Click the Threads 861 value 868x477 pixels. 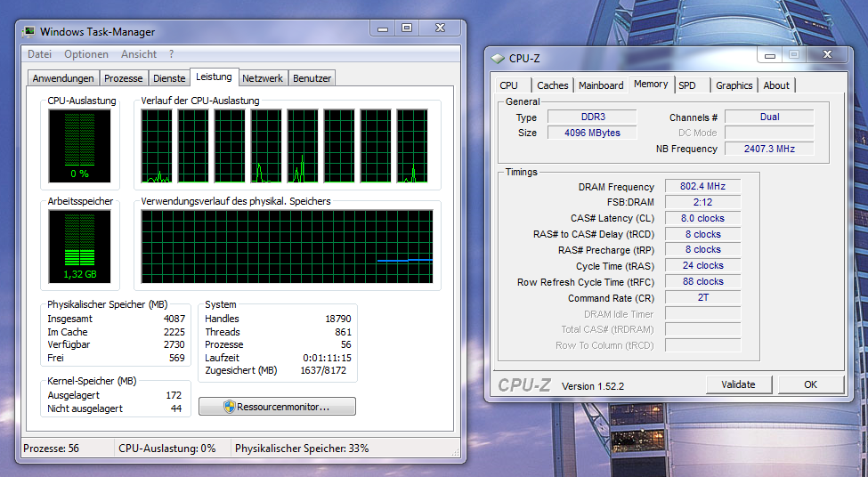pos(344,332)
